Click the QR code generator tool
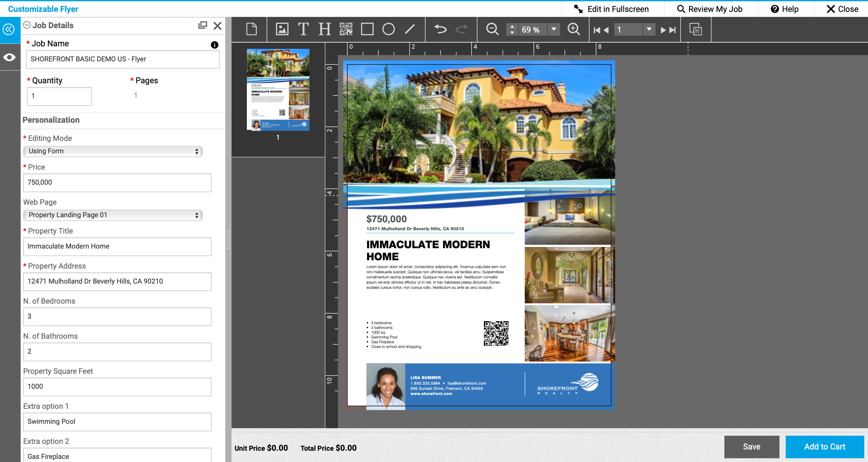 pos(345,29)
